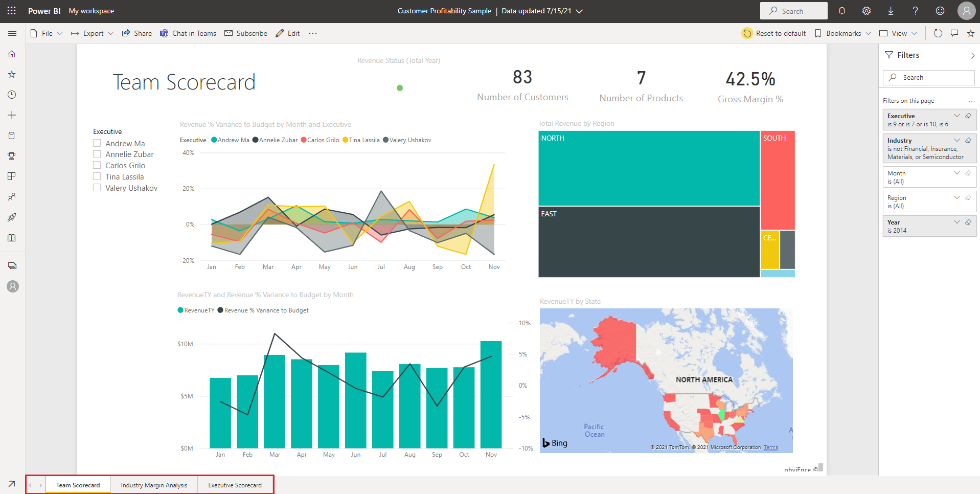Open Workspaces icon in left sidebar

pyautogui.click(x=12, y=266)
